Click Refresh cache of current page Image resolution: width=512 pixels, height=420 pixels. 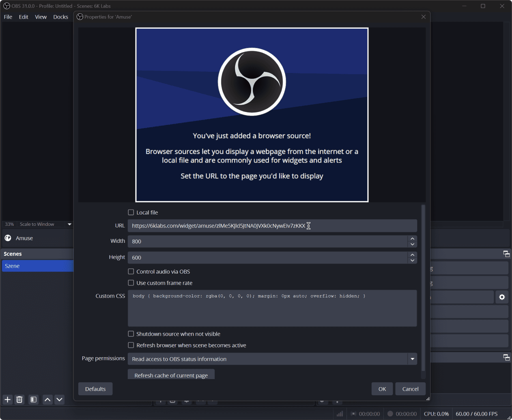pyautogui.click(x=171, y=375)
